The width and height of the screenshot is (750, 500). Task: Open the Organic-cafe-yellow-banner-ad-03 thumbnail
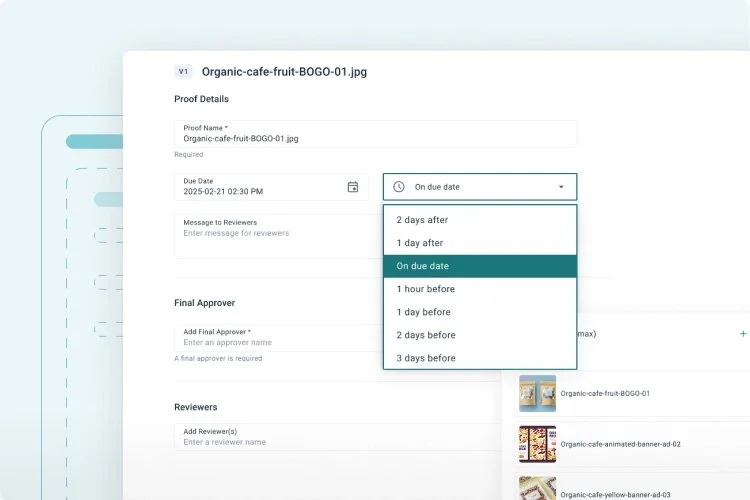click(538, 488)
